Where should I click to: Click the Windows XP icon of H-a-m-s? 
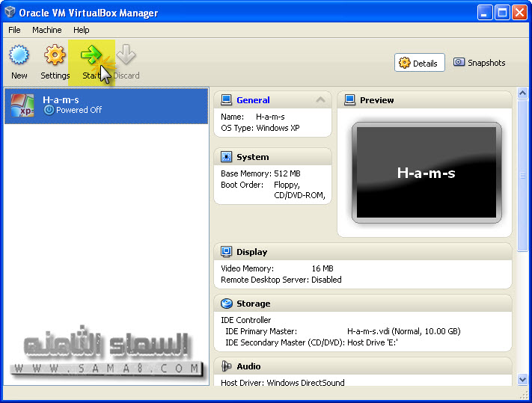coord(22,105)
